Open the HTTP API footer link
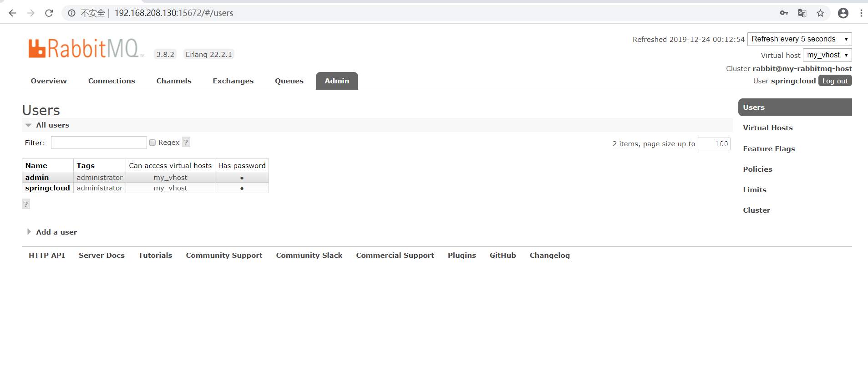 46,256
